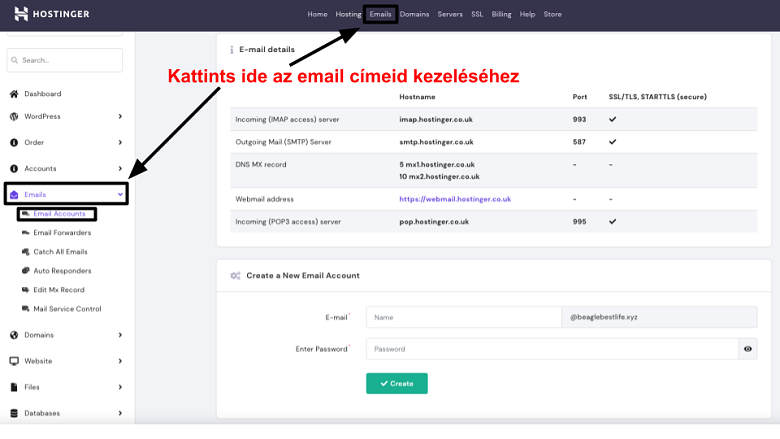Open Mail Service Control in sidebar
Viewport: 780px width, 439px height.
pos(67,309)
